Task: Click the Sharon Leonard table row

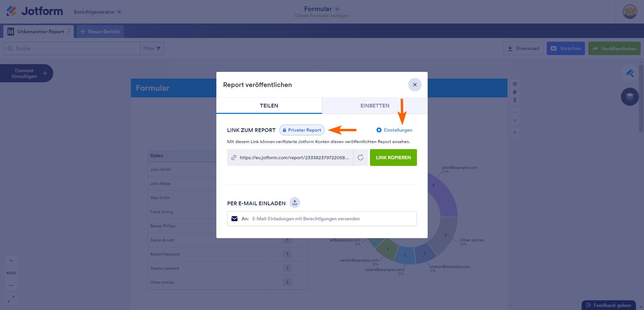Action: 228,268
